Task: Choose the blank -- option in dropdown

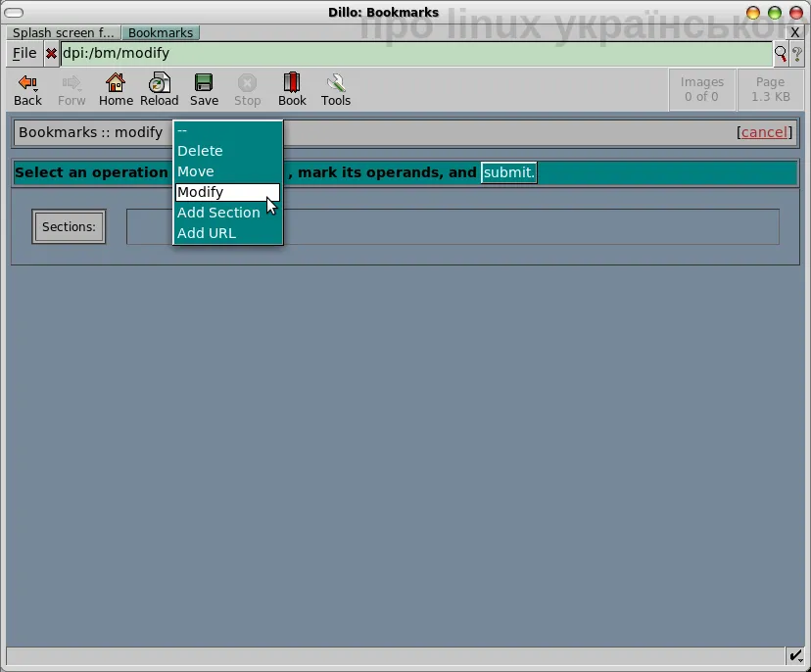Action: pos(227,130)
